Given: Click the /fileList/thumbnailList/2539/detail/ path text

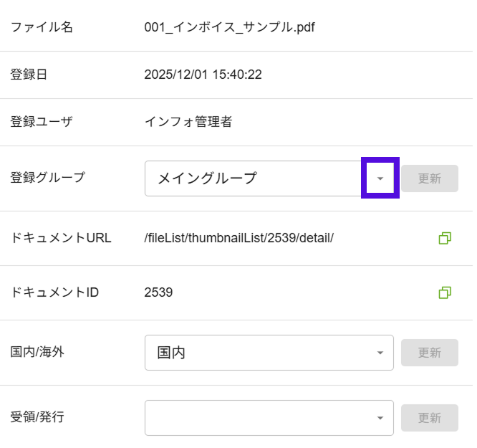Looking at the screenshot, I should click(x=238, y=238).
